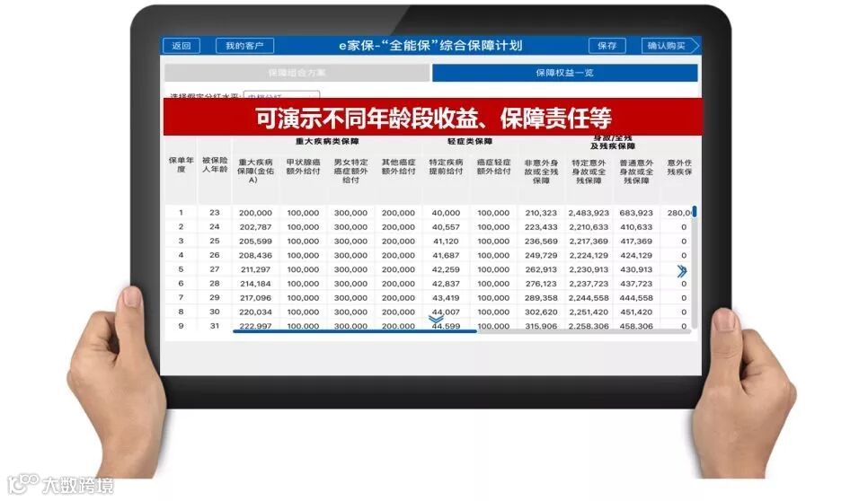This screenshot has height=501, width=868.
Task: Click the cell with value 223,433
Action: click(x=541, y=227)
